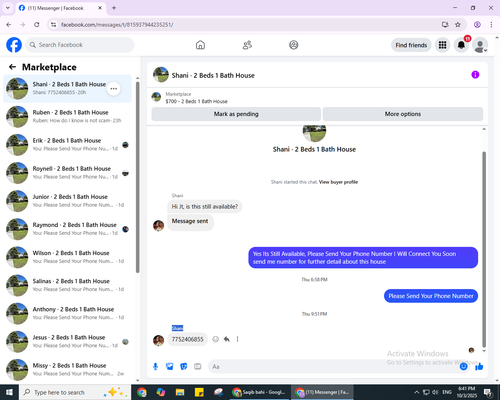Click Shani profile avatar in chat header

pos(161,75)
